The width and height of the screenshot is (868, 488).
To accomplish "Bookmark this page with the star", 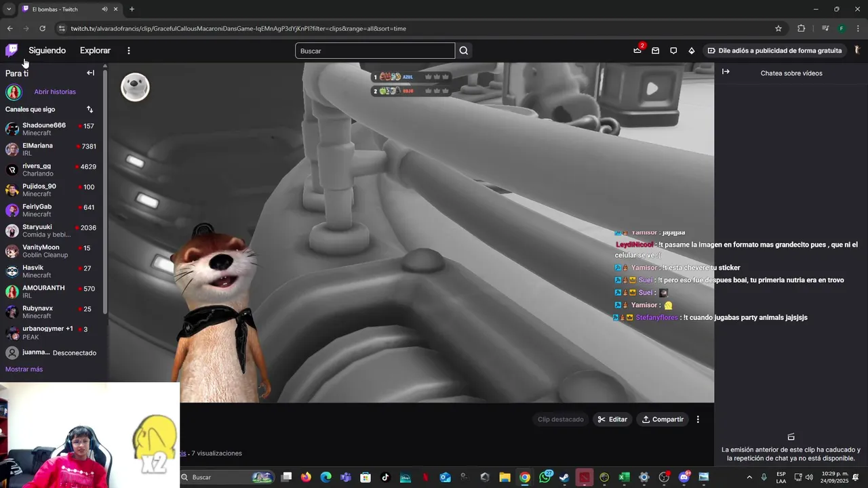I will click(x=778, y=28).
